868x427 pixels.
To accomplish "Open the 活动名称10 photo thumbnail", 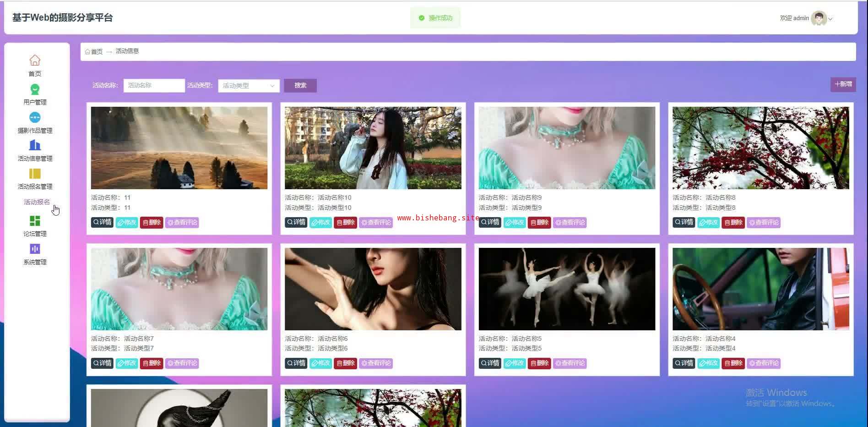I will coord(373,148).
